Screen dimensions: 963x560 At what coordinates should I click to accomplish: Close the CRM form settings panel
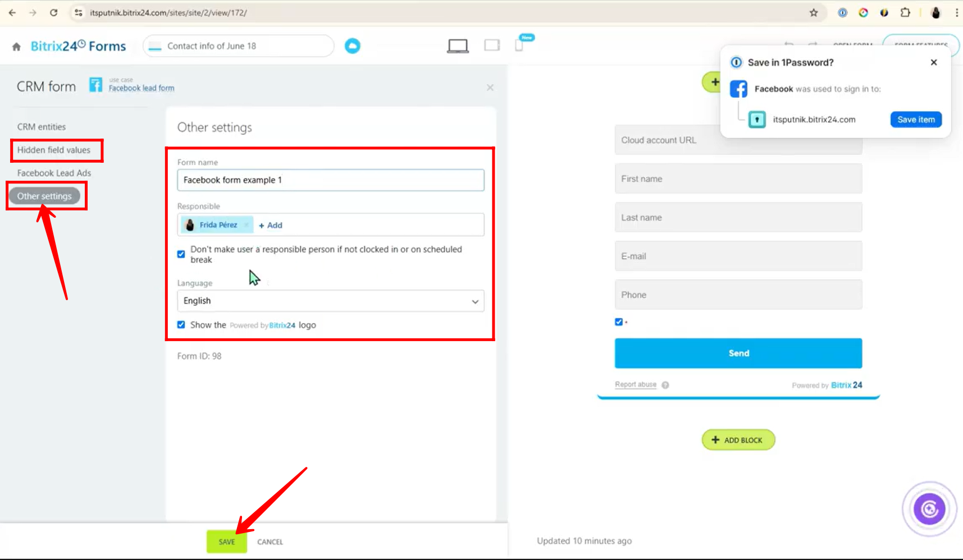tap(490, 88)
